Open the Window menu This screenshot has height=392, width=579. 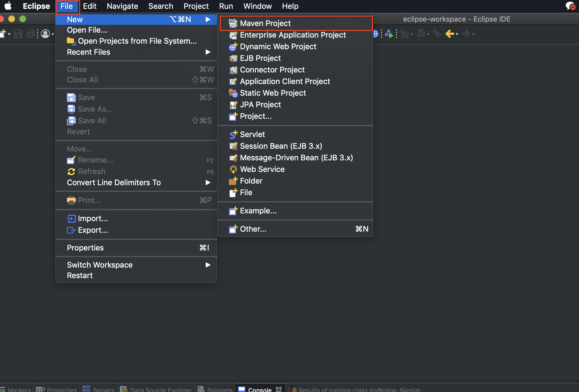pos(257,6)
